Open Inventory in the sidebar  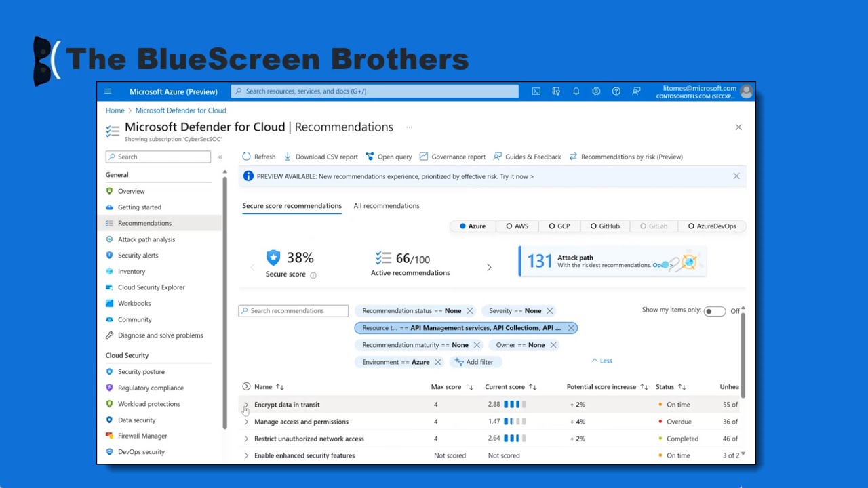click(131, 271)
